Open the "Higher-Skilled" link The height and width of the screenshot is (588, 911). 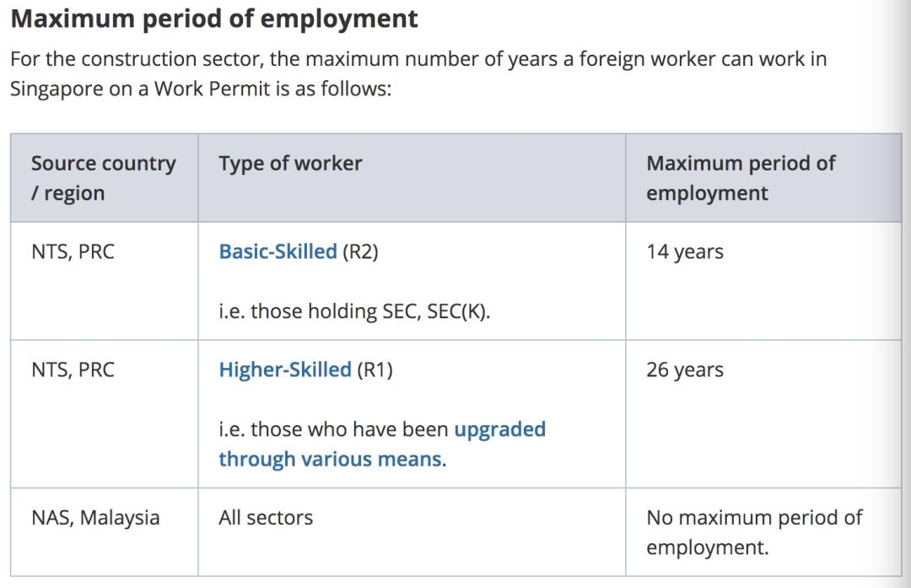click(x=284, y=370)
